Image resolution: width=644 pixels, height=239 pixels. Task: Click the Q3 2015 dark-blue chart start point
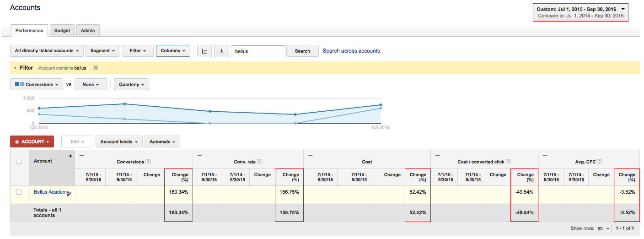39,109
